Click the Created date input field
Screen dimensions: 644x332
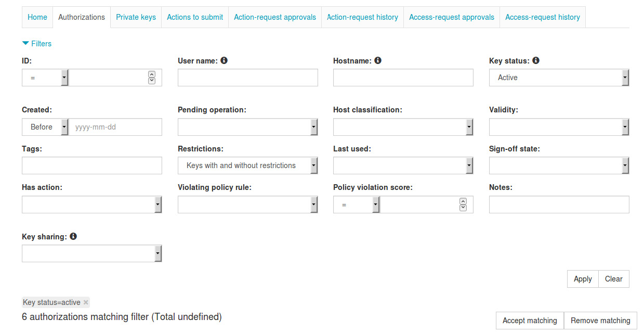(x=115, y=127)
